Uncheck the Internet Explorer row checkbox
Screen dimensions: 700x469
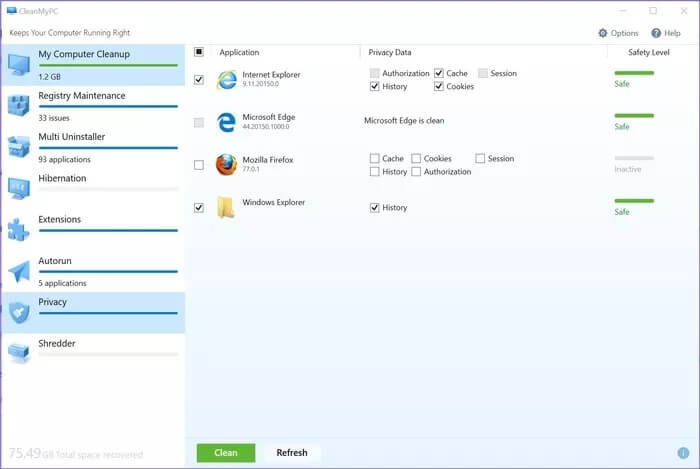point(199,80)
